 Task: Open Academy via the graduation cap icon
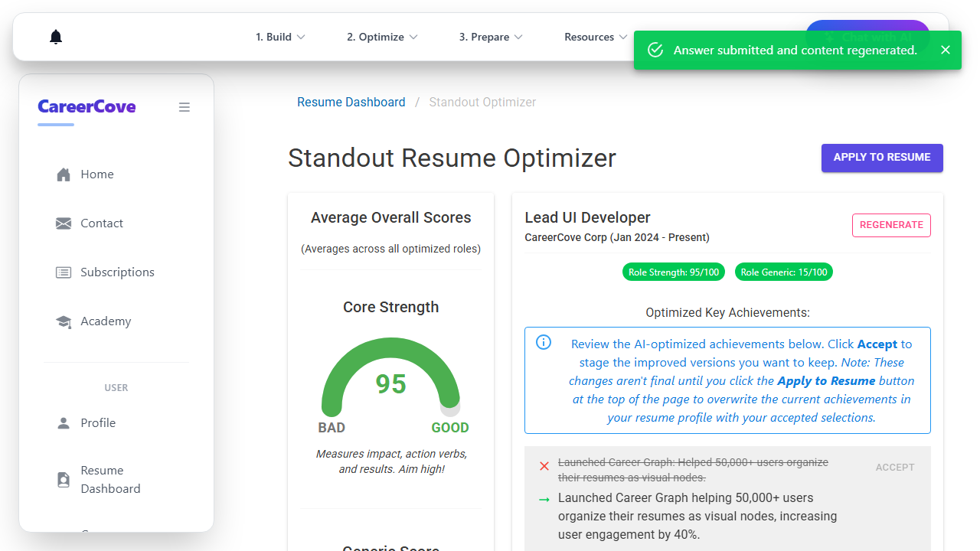click(64, 321)
